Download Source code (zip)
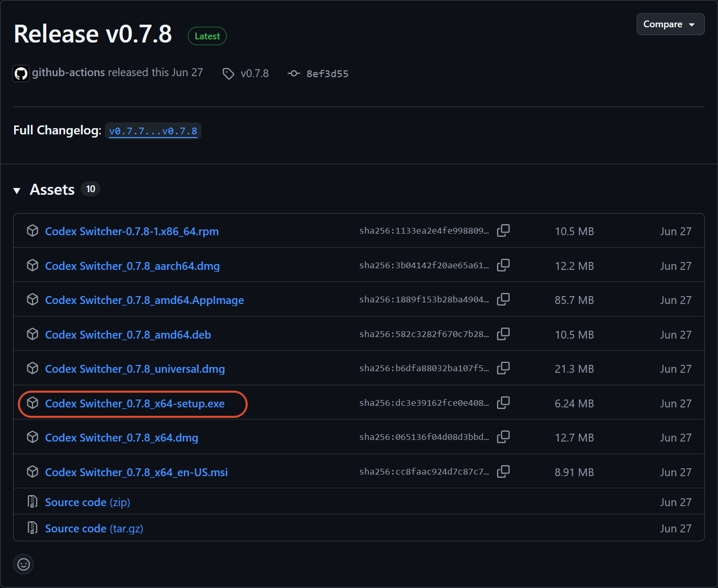Screen dimensions: 718x588 (x=88, y=502)
